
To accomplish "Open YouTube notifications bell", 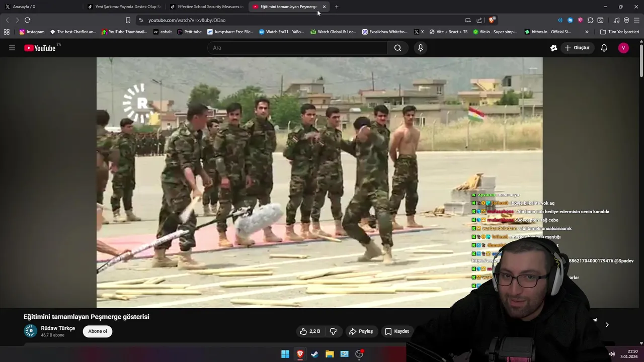I will click(x=604, y=48).
